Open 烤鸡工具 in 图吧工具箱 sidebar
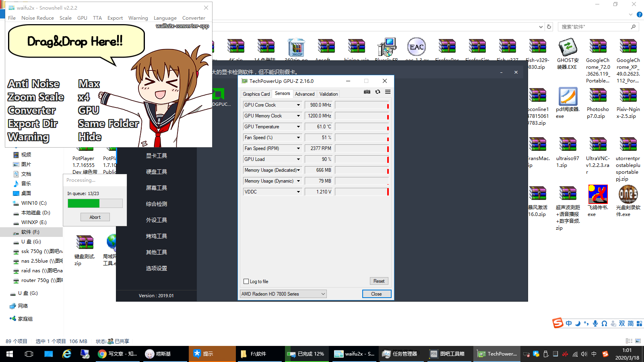This screenshot has width=644, height=362. [x=157, y=236]
